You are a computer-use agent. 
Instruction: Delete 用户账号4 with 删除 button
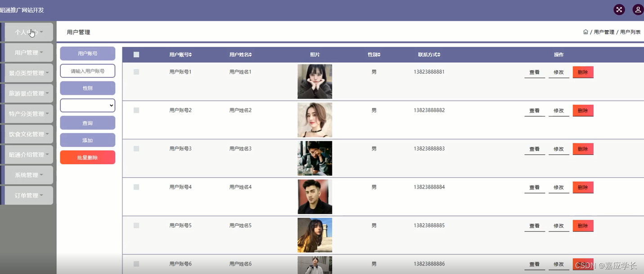pos(583,188)
